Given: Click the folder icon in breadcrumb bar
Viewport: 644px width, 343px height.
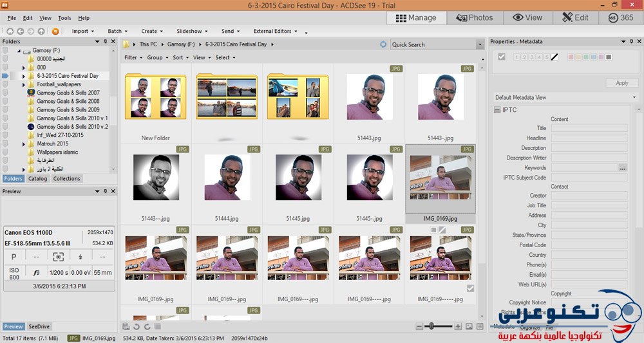Looking at the screenshot, I should click(126, 44).
